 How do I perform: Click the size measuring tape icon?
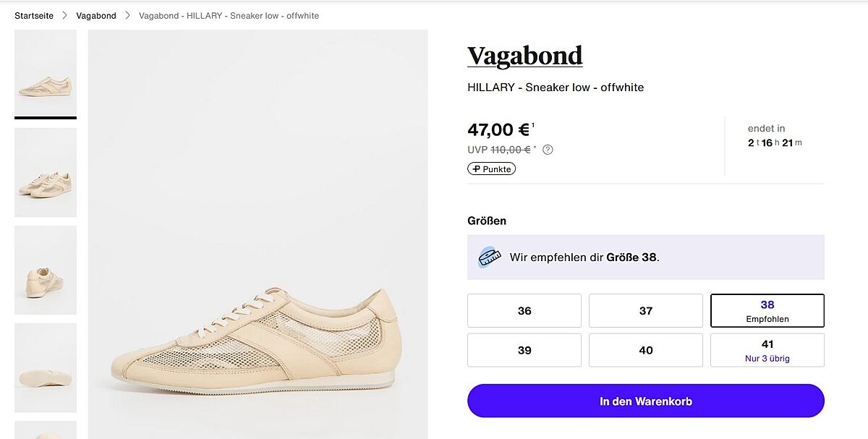point(490,257)
